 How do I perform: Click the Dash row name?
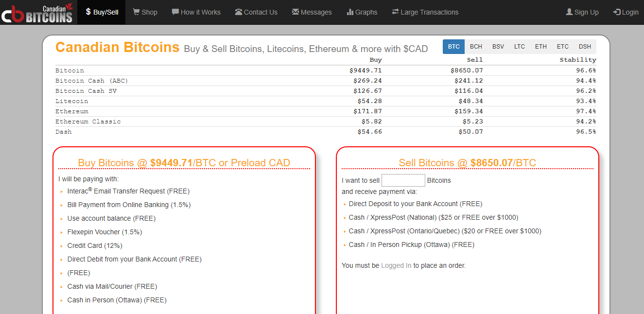tap(64, 132)
